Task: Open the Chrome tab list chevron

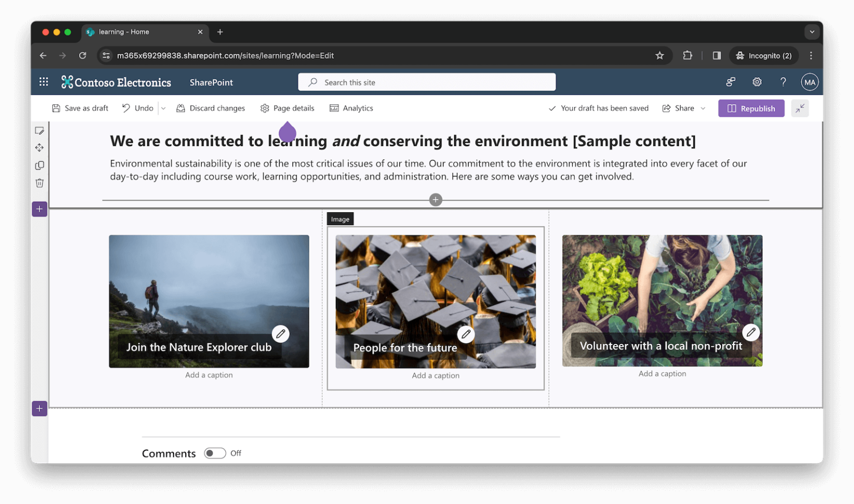Action: tap(812, 32)
